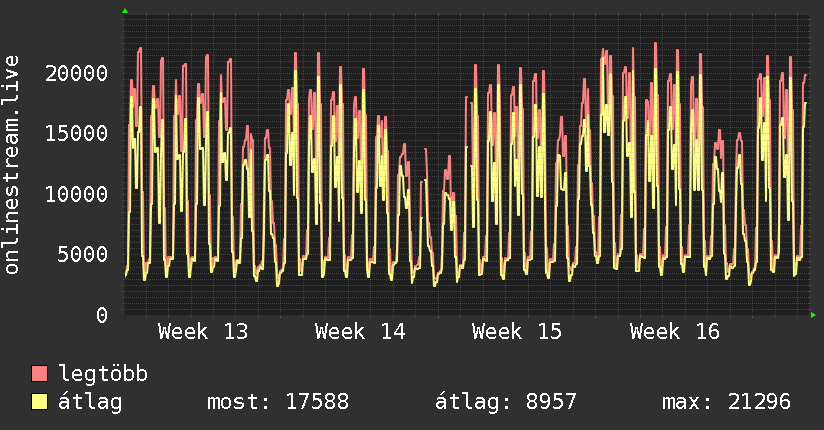Click the Week 16 axis label
The image size is (824, 430).
[x=675, y=332]
